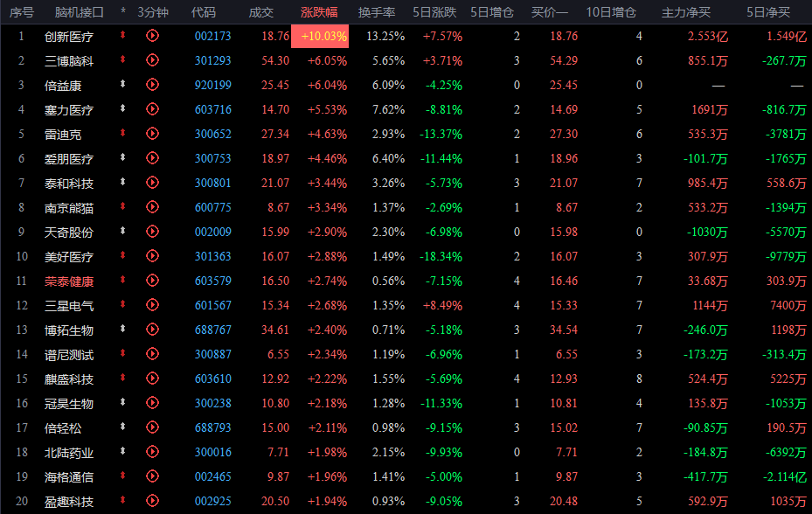Open stock code 002173 link
The image size is (812, 514).
point(213,36)
